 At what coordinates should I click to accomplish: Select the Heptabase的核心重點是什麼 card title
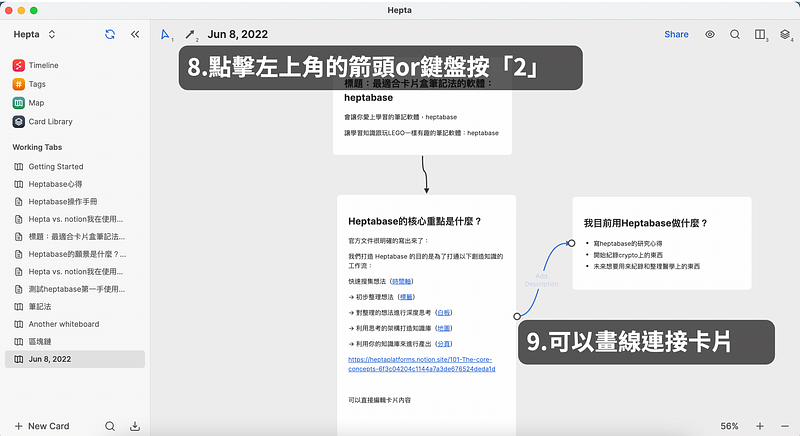pyautogui.click(x=415, y=221)
